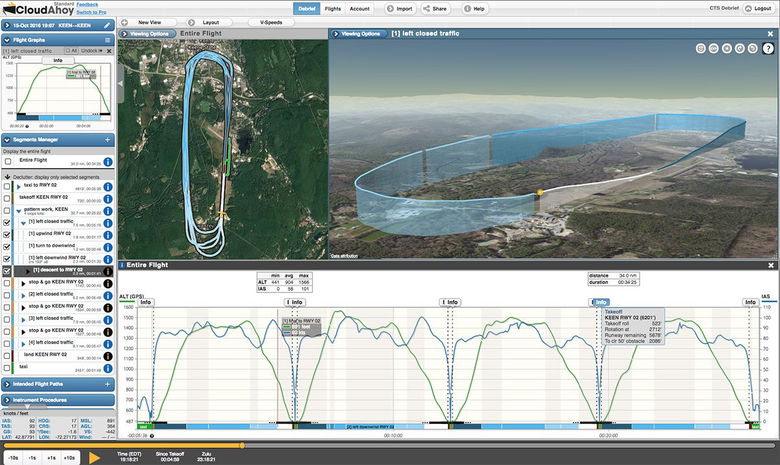This screenshot has height=465, width=780.
Task: Click the Declutter down-arrow icon
Action: click(x=7, y=177)
